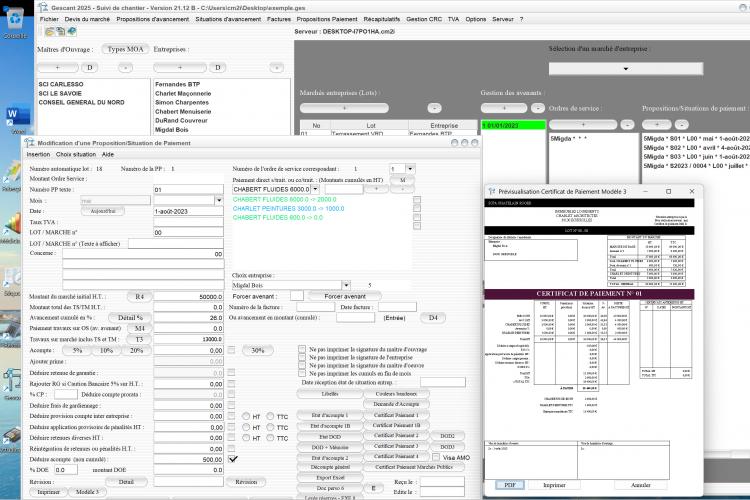Screen dimensions: 750x500
Task: Click the document copy toolbar icon
Action: tap(60, 32)
